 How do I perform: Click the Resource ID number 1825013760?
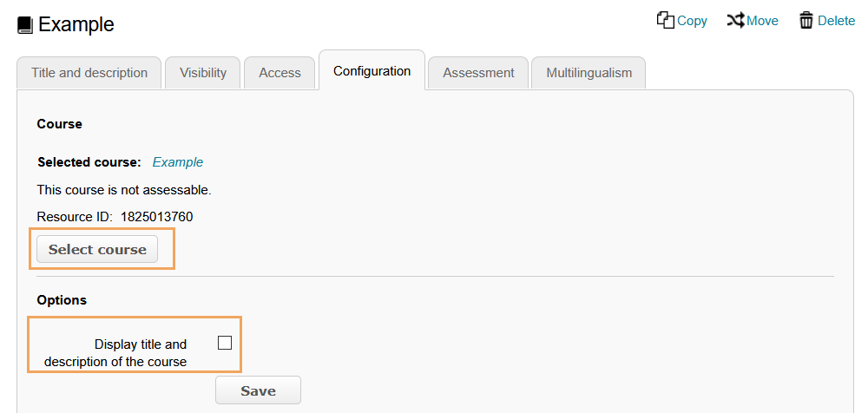[156, 216]
